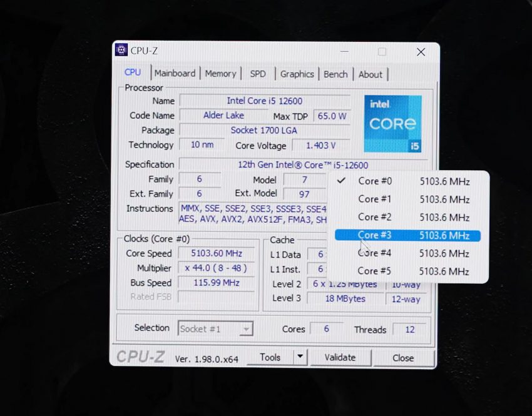The width and height of the screenshot is (532, 416).
Task: Click the Technology value 10 nm
Action: click(x=202, y=145)
